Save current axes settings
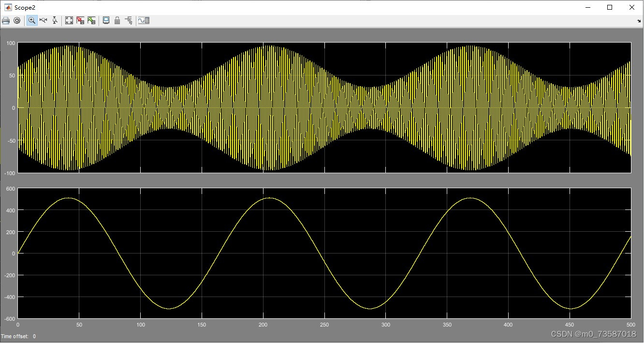 click(x=80, y=20)
